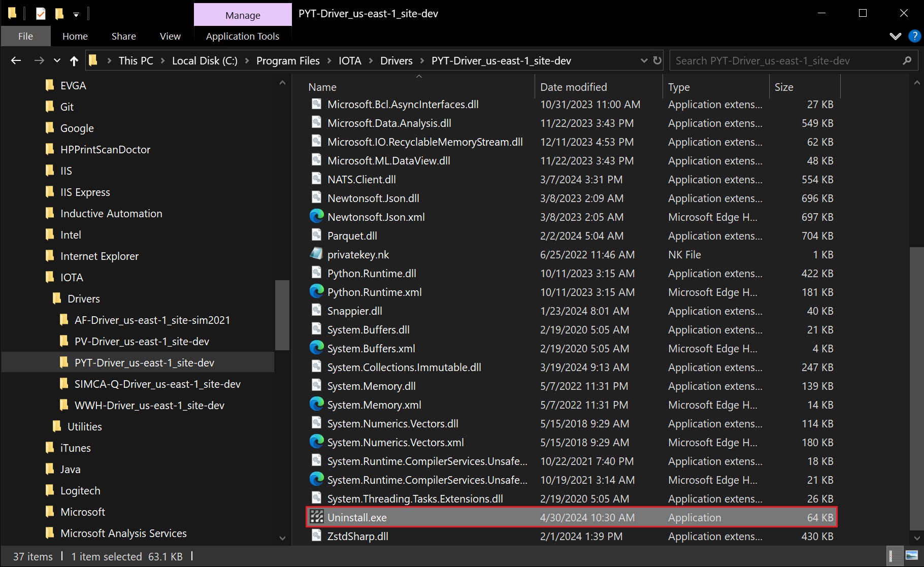Screen dimensions: 924x567
Task: Go back with the Back arrow
Action: click(16, 60)
